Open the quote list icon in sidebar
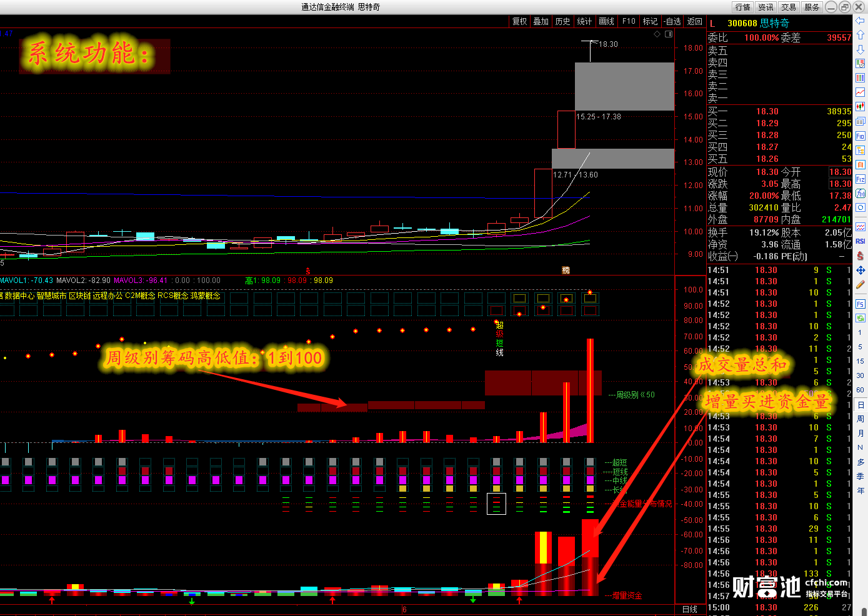 click(x=861, y=64)
